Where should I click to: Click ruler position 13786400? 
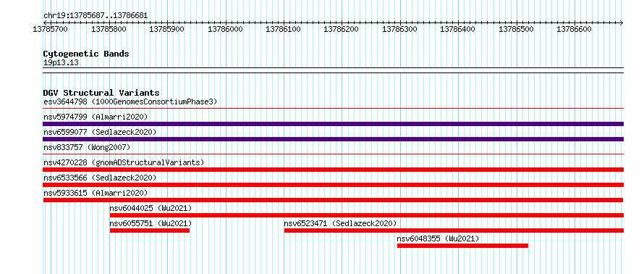point(458,29)
